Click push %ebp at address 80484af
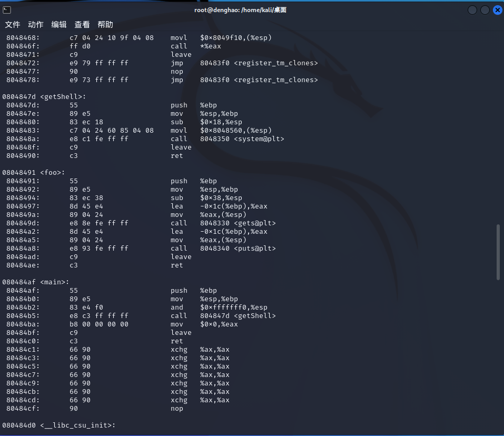The height and width of the screenshot is (436, 504). coord(194,291)
